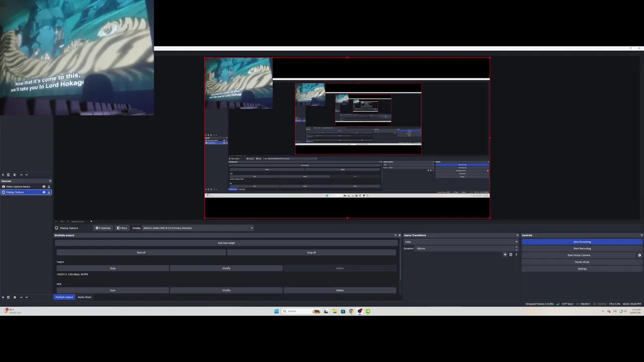Viewport: 644px width, 362px height.
Task: Delete the Kick target
Action: 340,290
